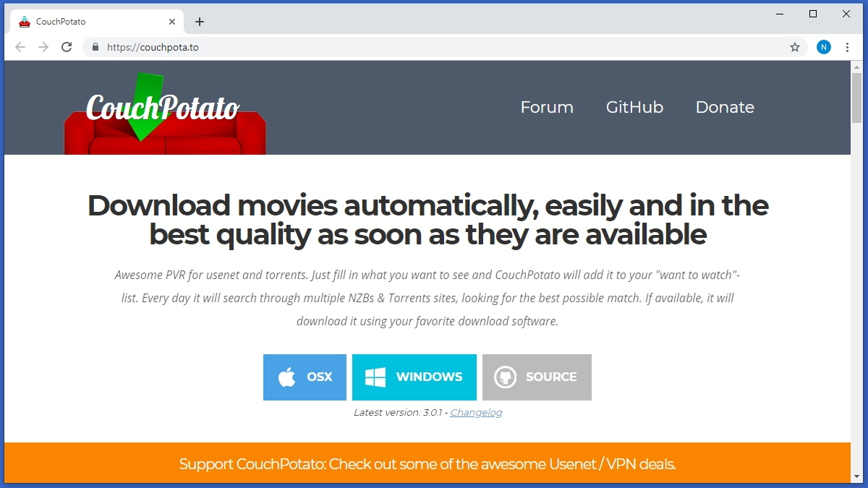
Task: Click the scrollbar up arrow
Action: click(x=856, y=67)
